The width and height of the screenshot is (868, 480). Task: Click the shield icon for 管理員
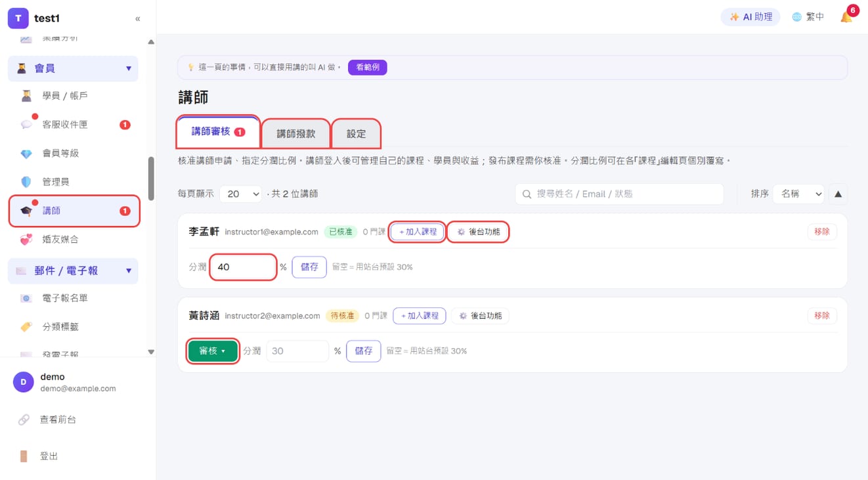point(26,182)
